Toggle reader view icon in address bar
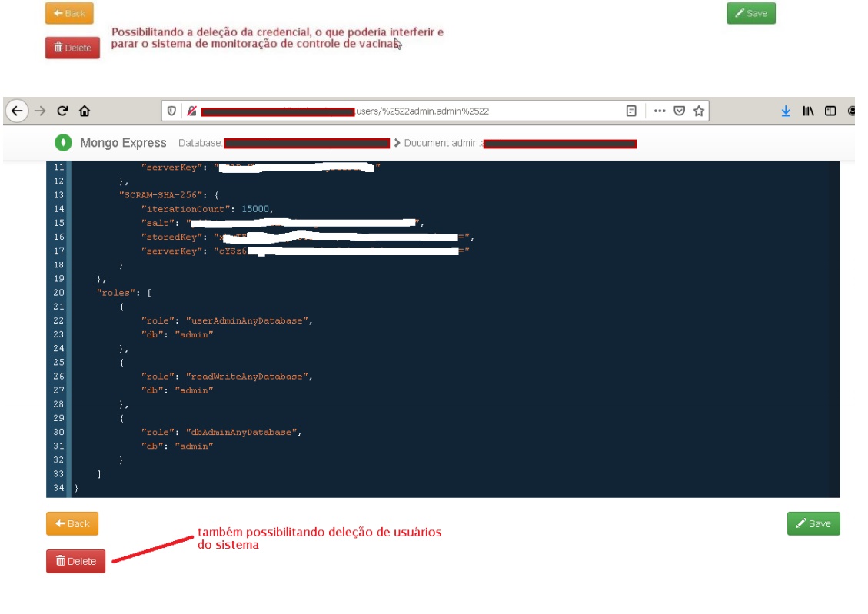 631,111
